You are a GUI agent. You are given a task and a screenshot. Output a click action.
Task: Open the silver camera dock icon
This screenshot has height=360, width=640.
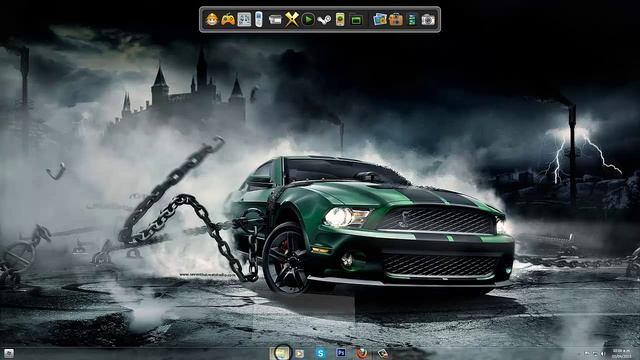pos(428,19)
